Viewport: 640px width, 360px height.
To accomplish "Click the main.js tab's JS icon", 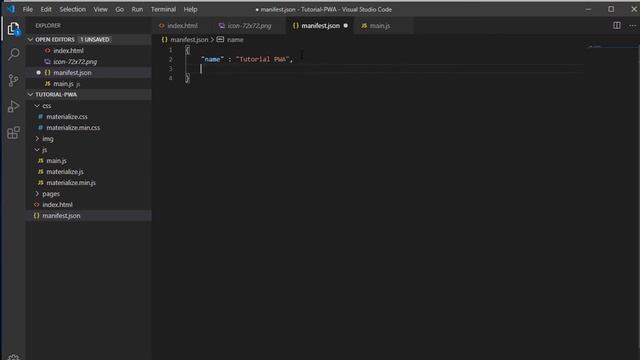I will point(364,25).
